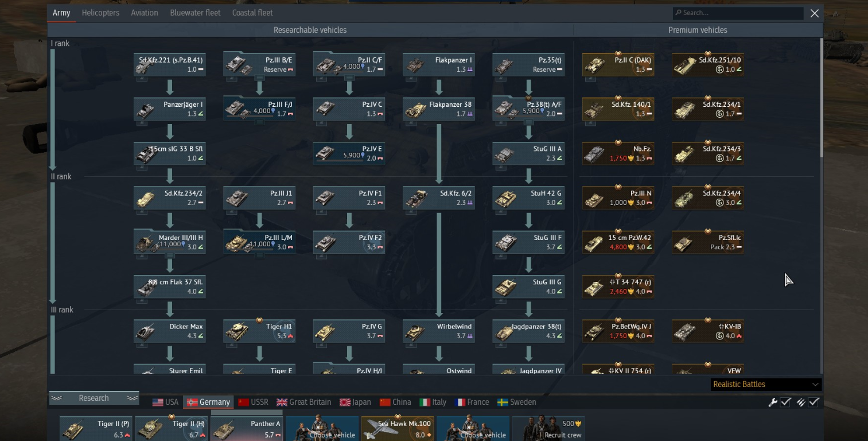
Task: Select the StuG III G assault gun
Action: [528, 287]
